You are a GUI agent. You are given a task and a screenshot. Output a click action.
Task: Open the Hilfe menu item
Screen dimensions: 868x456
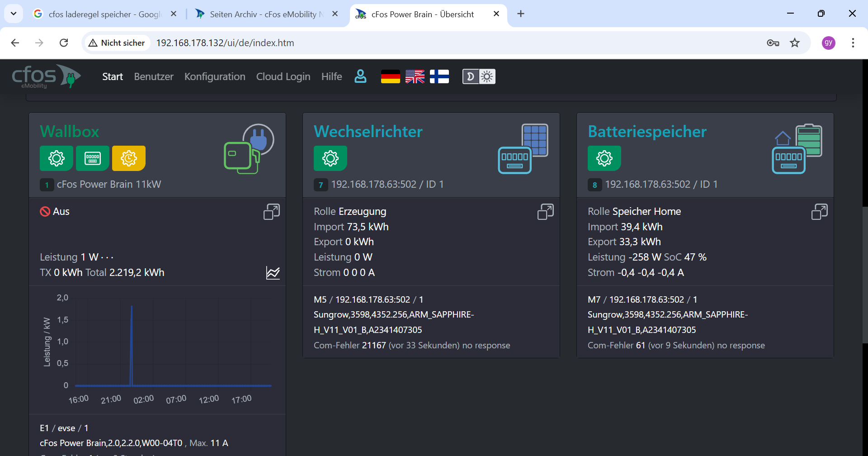(x=332, y=76)
